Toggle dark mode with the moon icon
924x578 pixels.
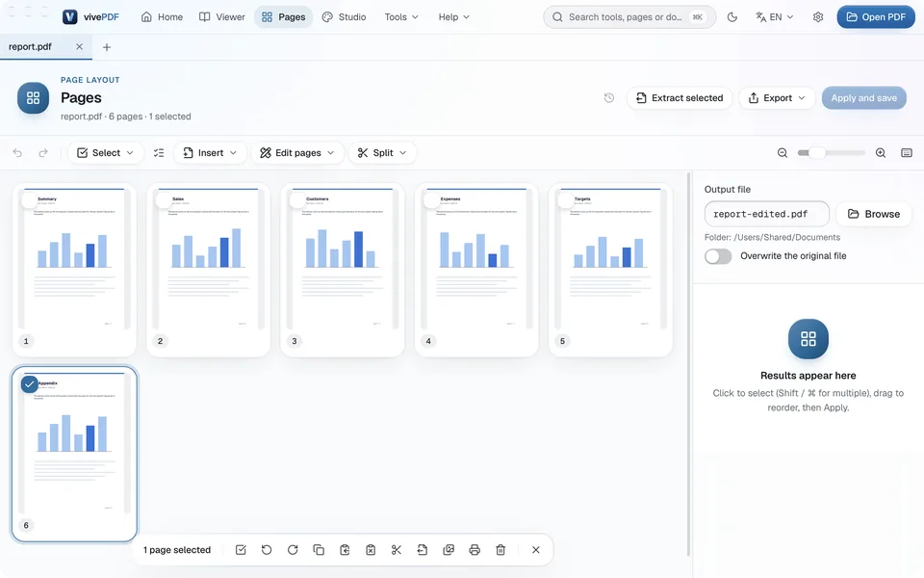point(731,17)
